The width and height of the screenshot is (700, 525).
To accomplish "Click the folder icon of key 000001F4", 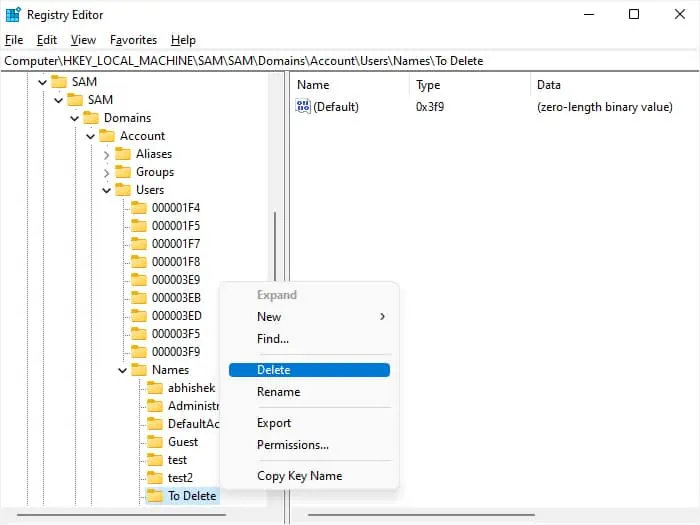I will point(139,208).
